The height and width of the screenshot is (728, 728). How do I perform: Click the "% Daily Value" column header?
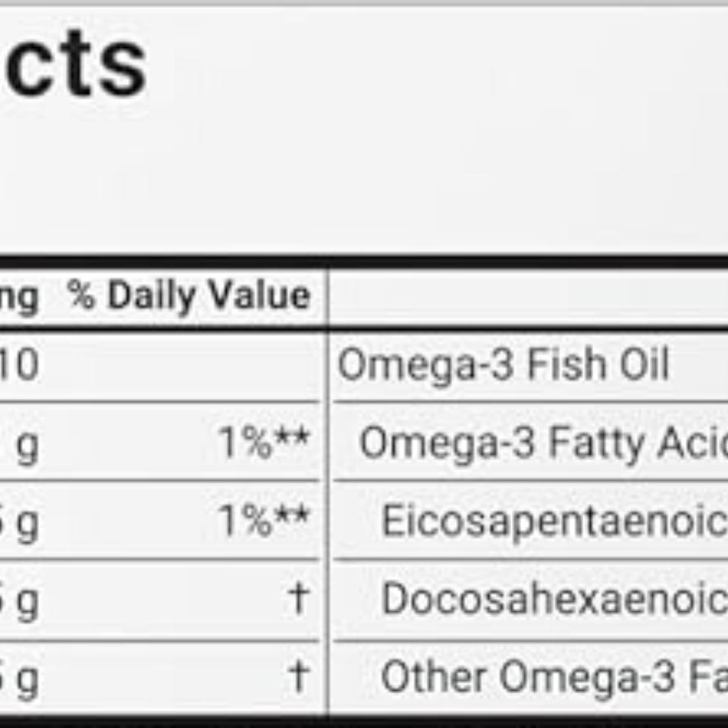(x=189, y=297)
